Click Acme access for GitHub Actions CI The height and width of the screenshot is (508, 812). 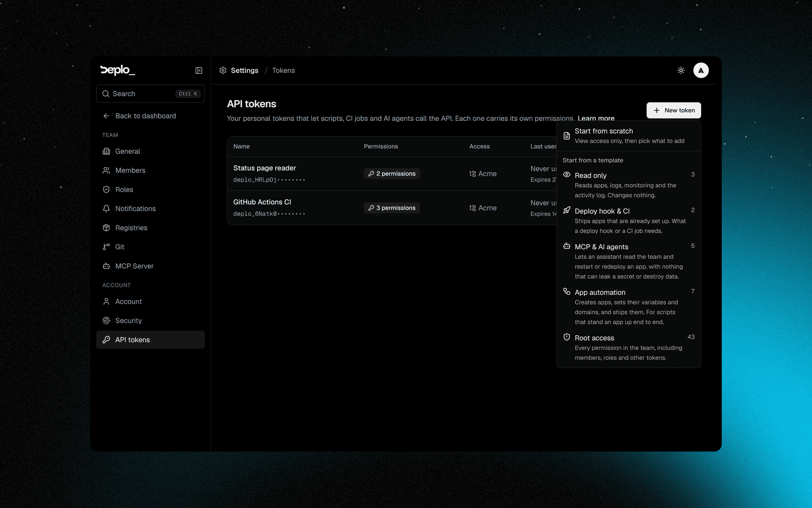click(x=483, y=208)
